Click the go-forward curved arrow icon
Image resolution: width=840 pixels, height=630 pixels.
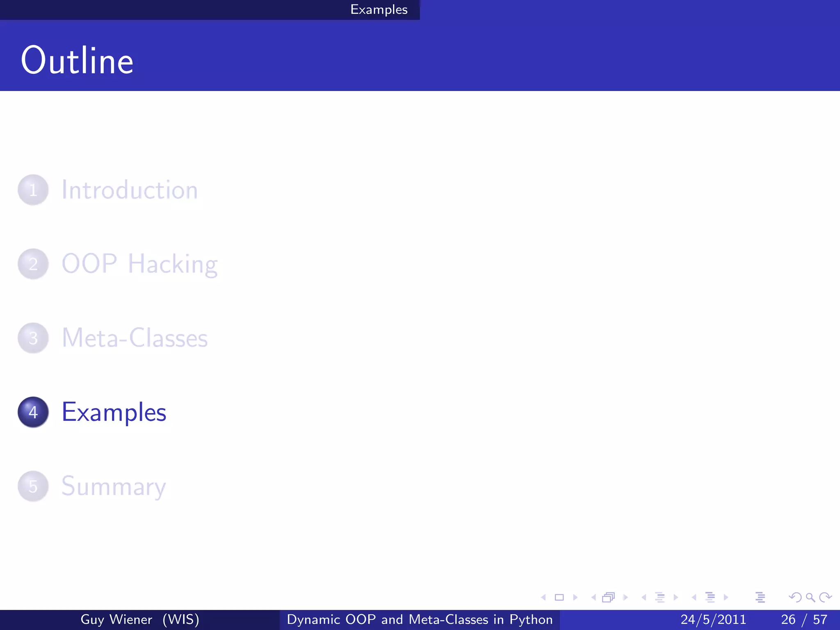point(825,598)
